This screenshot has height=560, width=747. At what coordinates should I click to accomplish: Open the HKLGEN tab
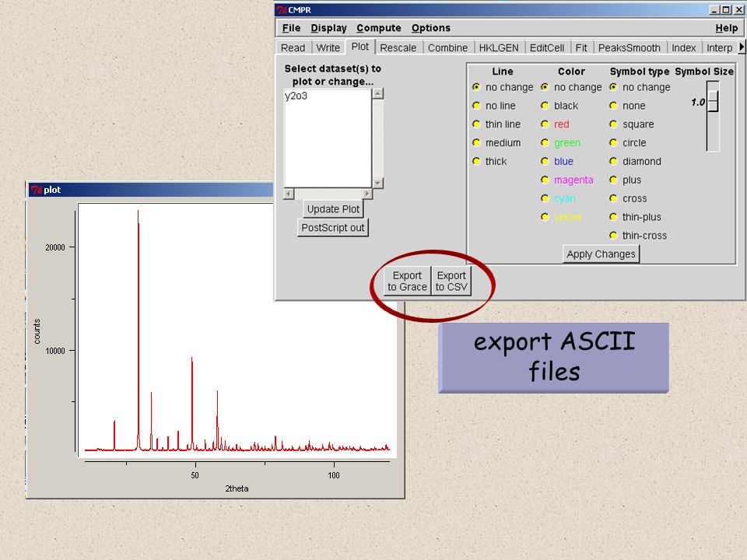(499, 47)
